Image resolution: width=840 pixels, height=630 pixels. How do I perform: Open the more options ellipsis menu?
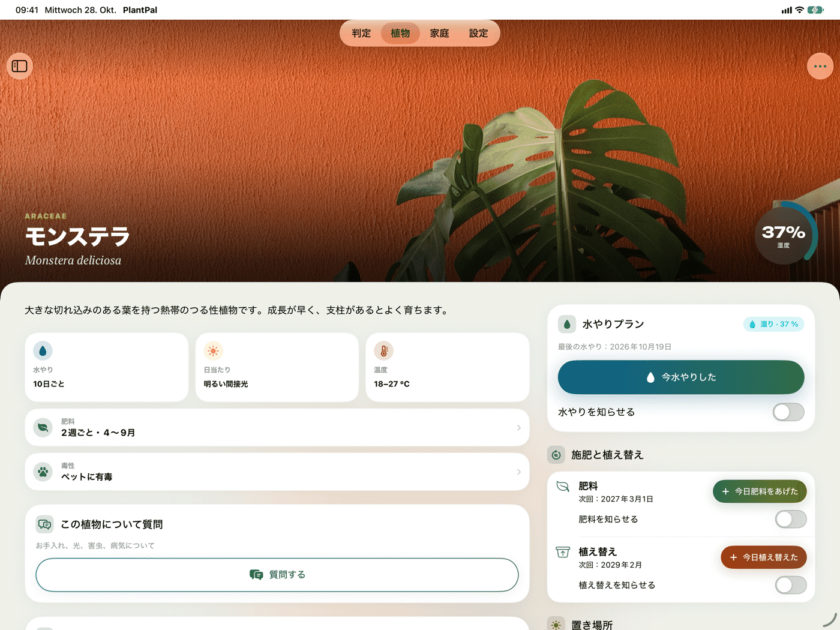[820, 66]
